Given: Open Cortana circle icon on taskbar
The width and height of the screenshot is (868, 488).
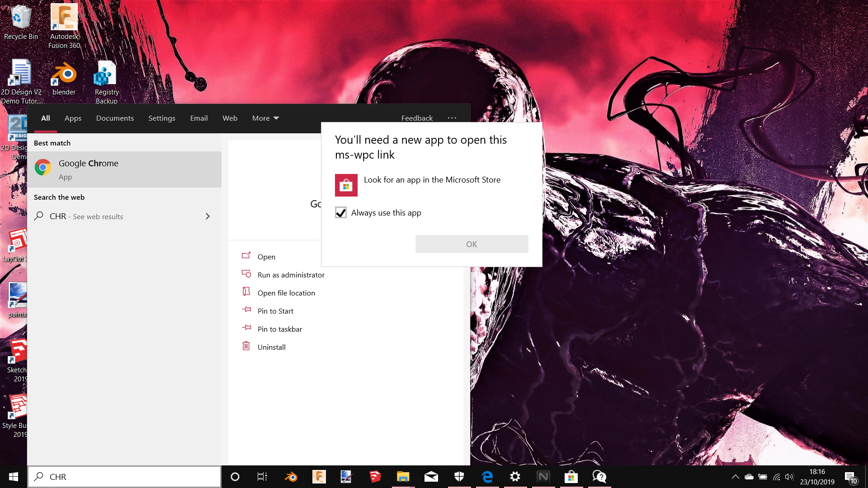Looking at the screenshot, I should pos(235,477).
